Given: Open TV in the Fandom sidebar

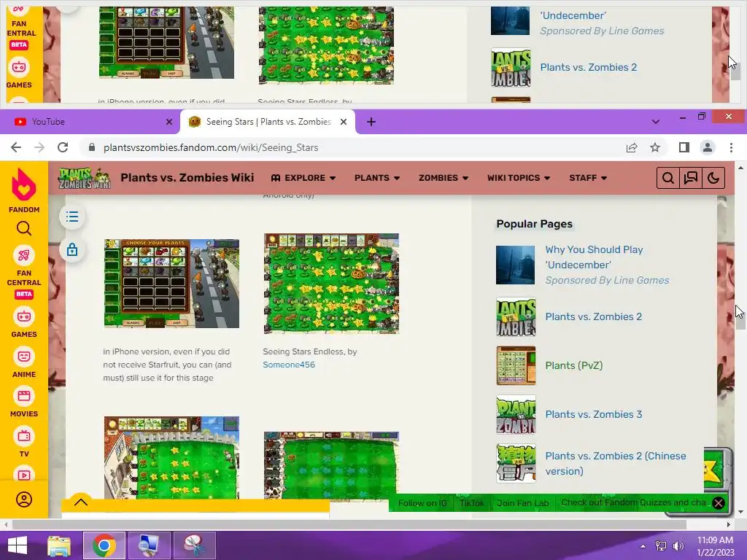Looking at the screenshot, I should (24, 443).
